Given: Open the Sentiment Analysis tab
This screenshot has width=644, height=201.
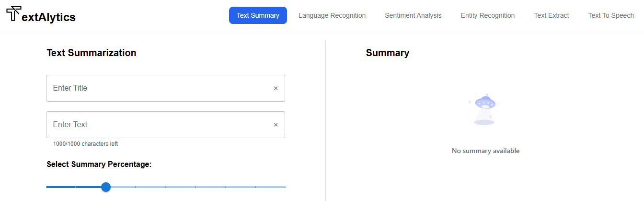Looking at the screenshot, I should (x=413, y=15).
